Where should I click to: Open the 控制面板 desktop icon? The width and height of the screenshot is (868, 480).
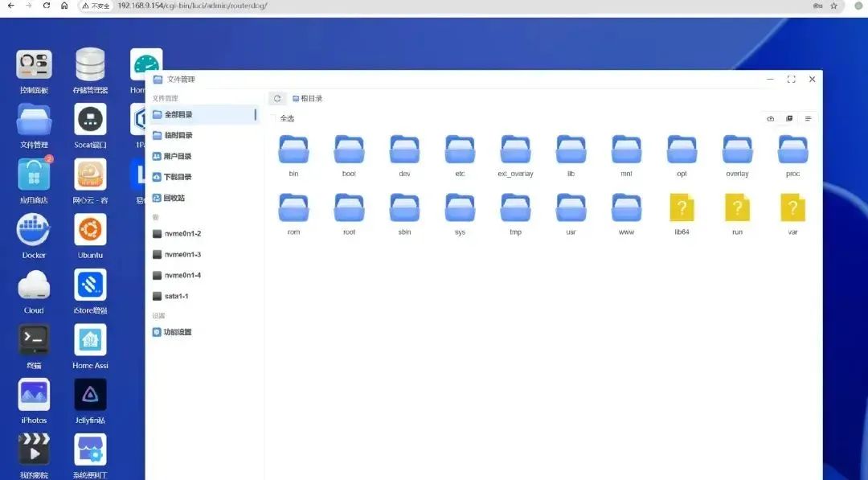(34, 65)
